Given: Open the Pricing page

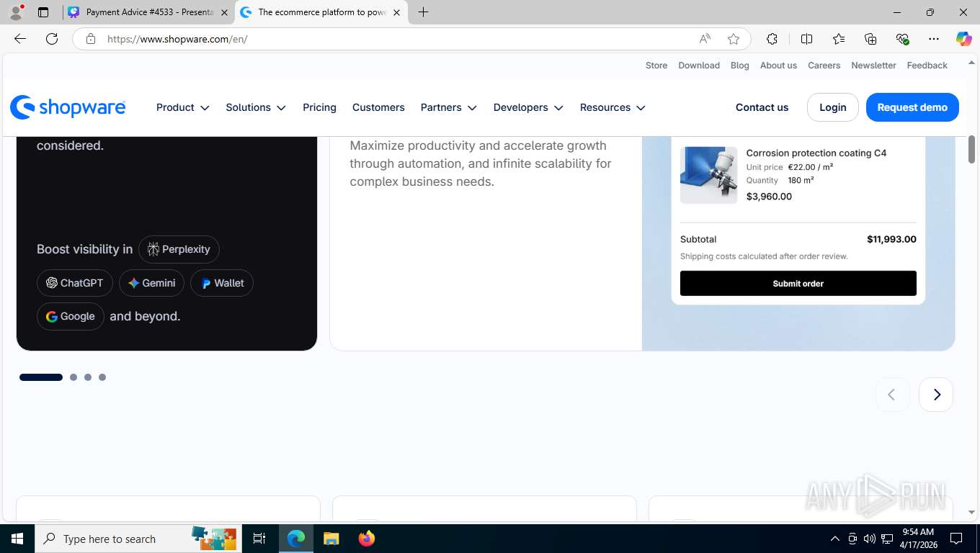Looking at the screenshot, I should 319,107.
